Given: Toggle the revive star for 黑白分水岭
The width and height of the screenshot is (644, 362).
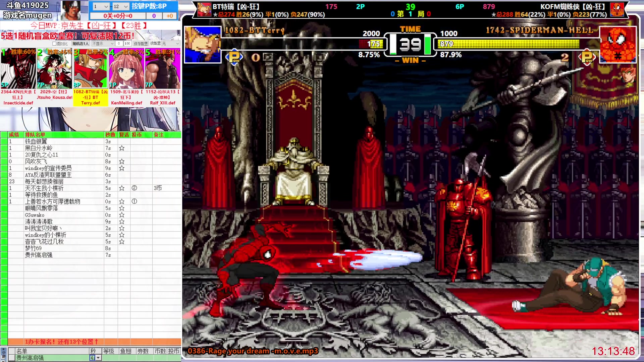Looking at the screenshot, I should pyautogui.click(x=122, y=148).
